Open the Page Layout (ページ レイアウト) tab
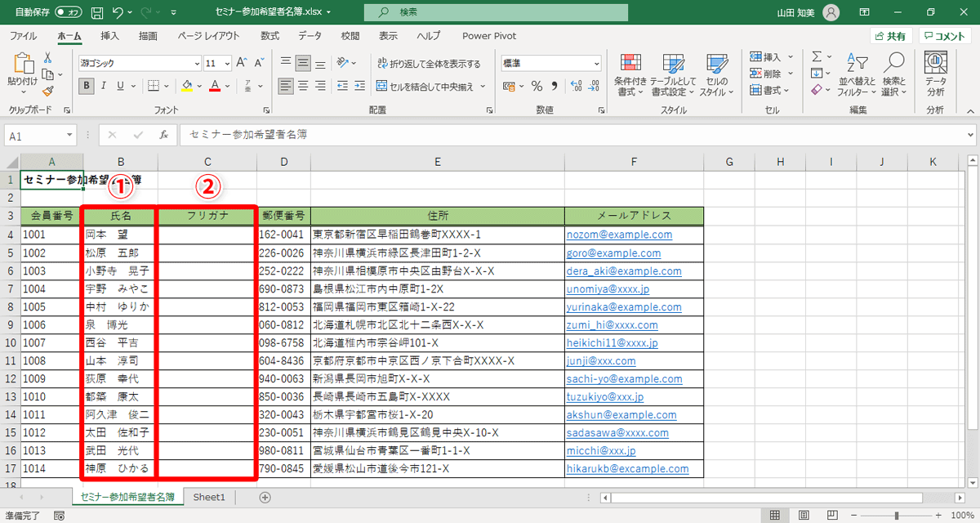Screen dimensions: 980x523 [x=208, y=36]
